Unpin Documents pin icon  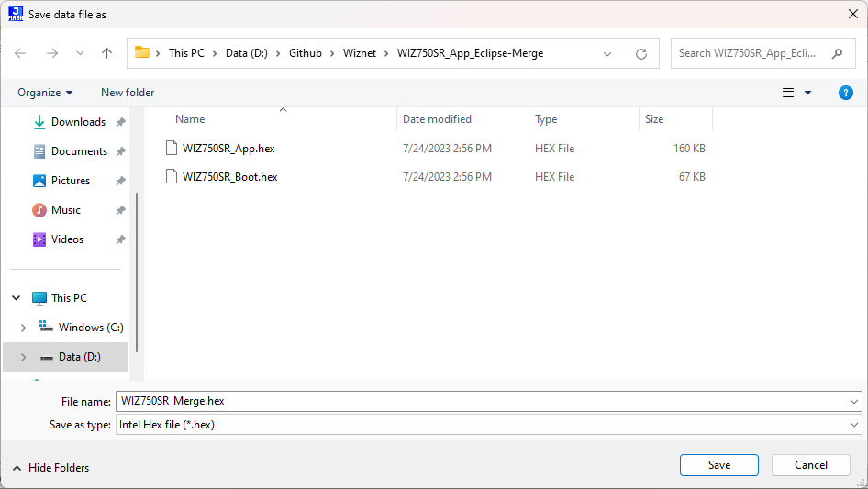pyautogui.click(x=120, y=151)
